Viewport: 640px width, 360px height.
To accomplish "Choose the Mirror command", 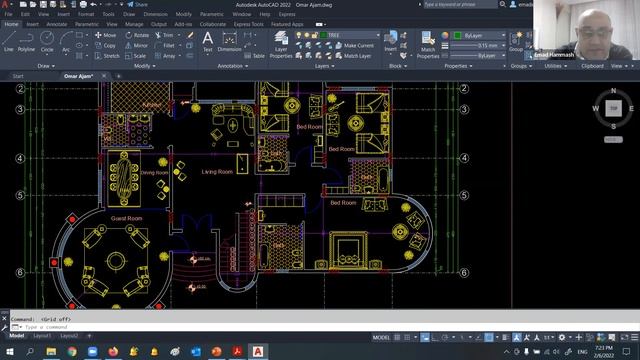I will point(137,45).
